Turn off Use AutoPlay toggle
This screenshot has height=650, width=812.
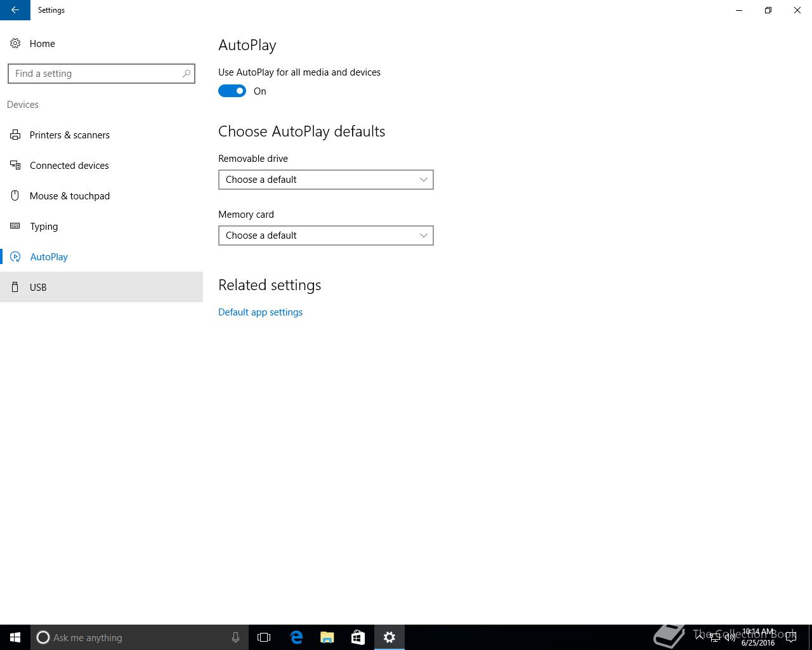232,91
